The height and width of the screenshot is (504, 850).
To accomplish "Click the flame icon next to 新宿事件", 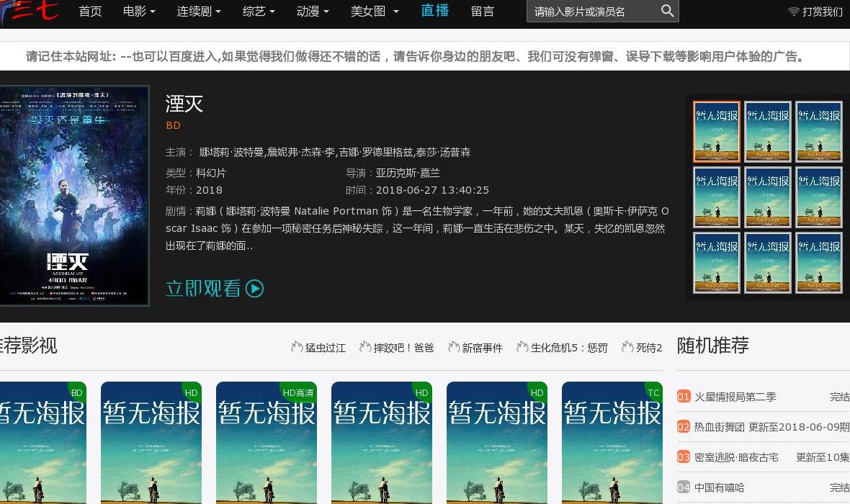I will (454, 347).
